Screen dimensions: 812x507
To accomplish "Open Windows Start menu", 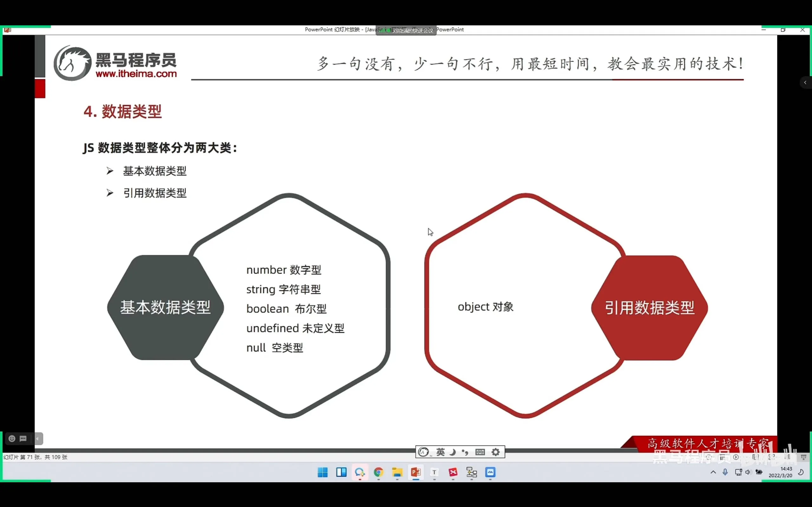I will (x=322, y=472).
